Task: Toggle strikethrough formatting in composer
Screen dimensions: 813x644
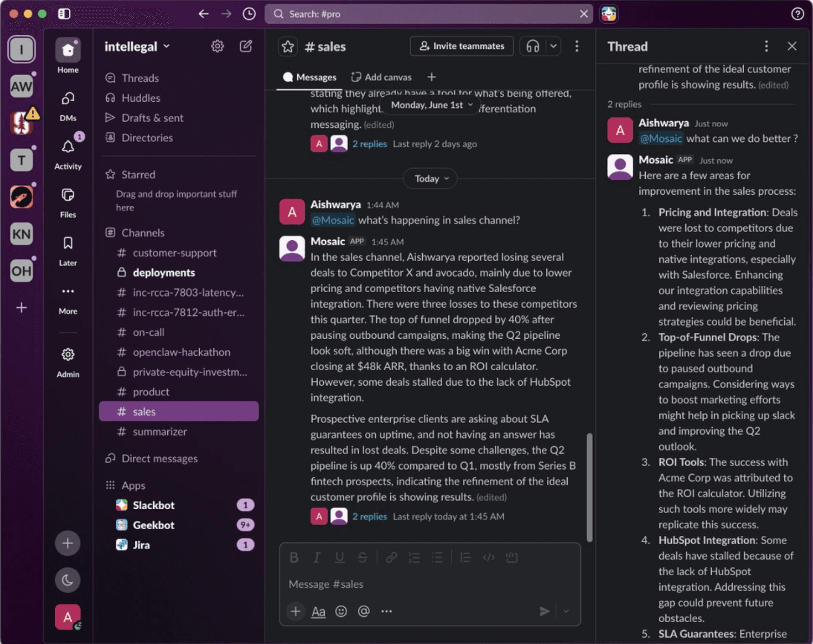Action: tap(362, 558)
